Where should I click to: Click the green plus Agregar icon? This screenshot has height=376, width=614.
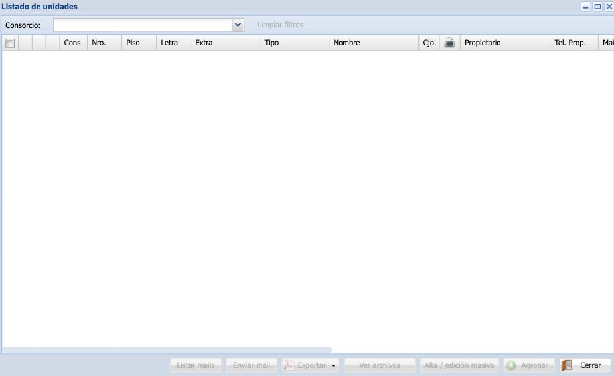(x=511, y=365)
